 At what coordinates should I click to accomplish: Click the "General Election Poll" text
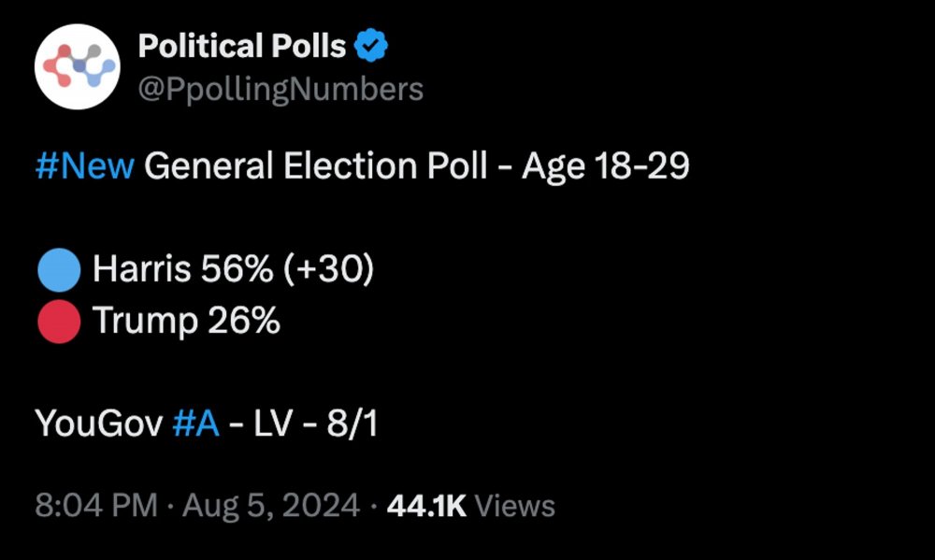tap(316, 167)
